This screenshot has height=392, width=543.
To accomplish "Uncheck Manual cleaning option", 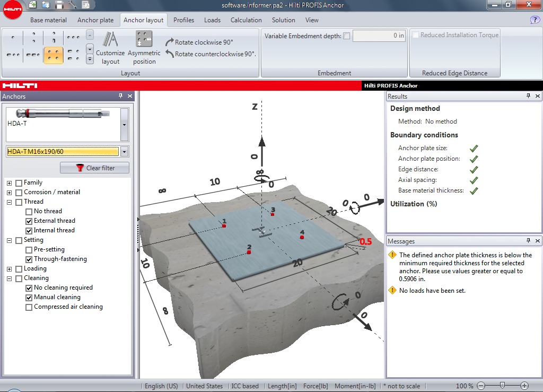I will (29, 298).
